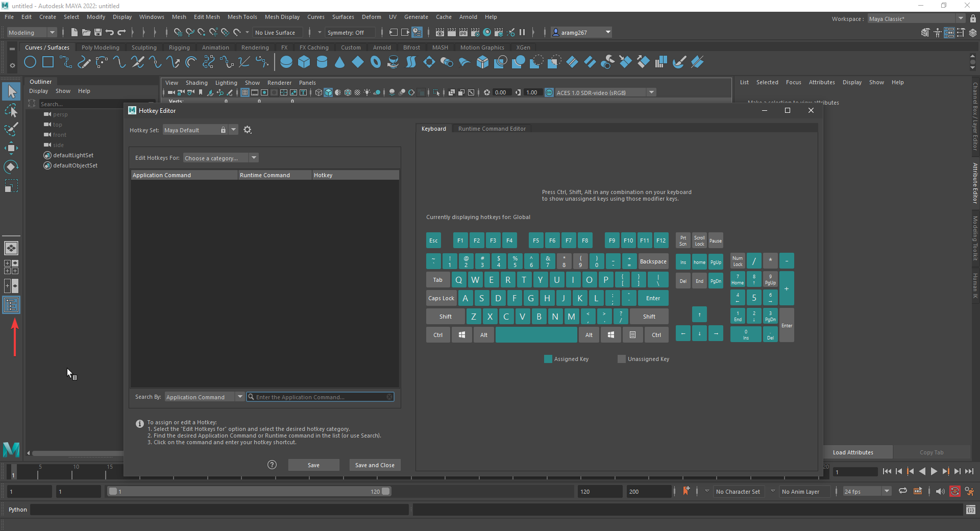Open the Arnold menu in the menu bar
The width and height of the screenshot is (980, 531).
[468, 17]
